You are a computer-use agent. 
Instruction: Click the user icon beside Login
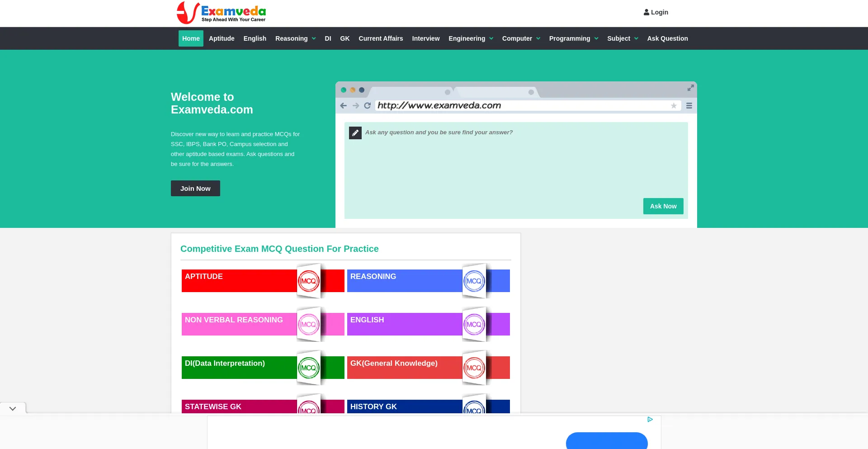pos(646,12)
